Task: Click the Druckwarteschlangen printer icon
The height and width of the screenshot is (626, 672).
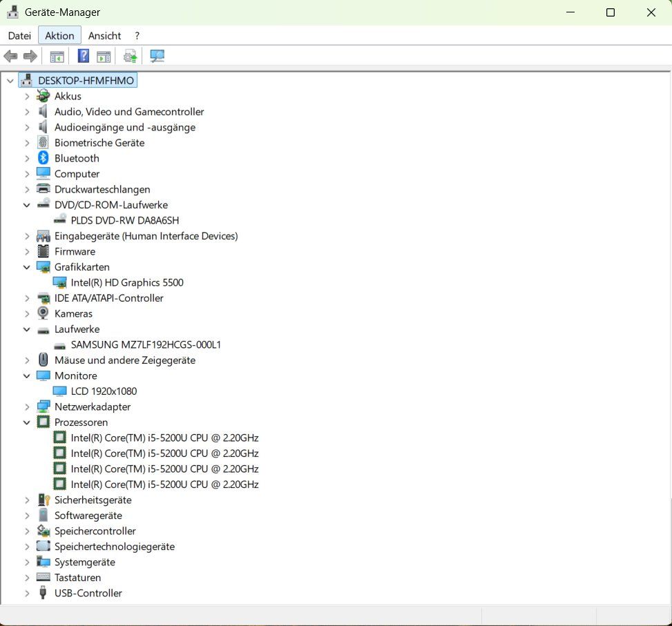Action: pyautogui.click(x=43, y=189)
